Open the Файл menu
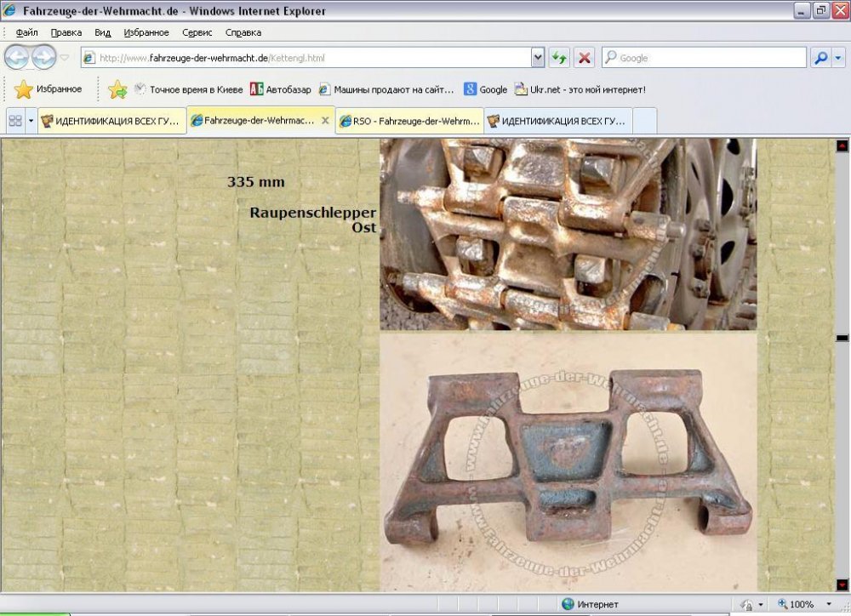 point(26,32)
